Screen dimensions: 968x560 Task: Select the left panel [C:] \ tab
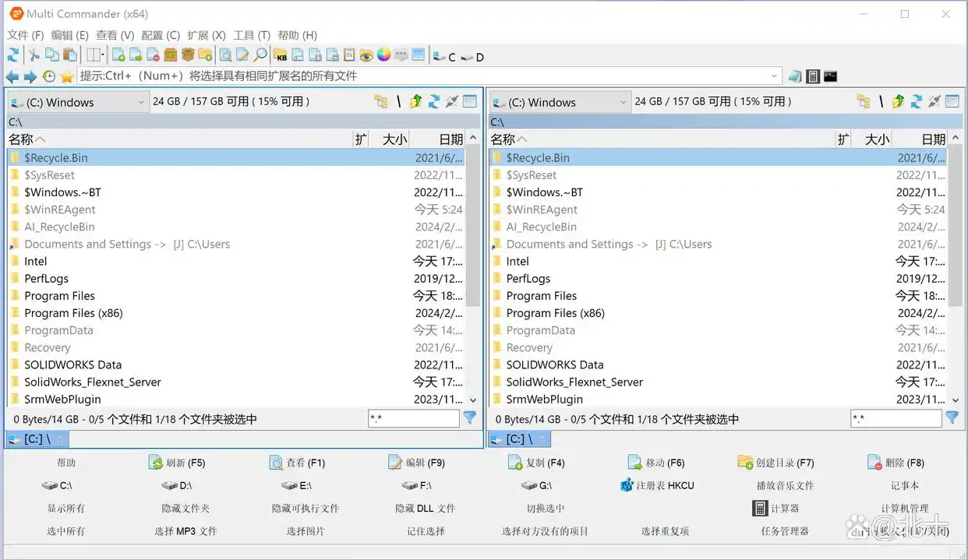pyautogui.click(x=37, y=439)
